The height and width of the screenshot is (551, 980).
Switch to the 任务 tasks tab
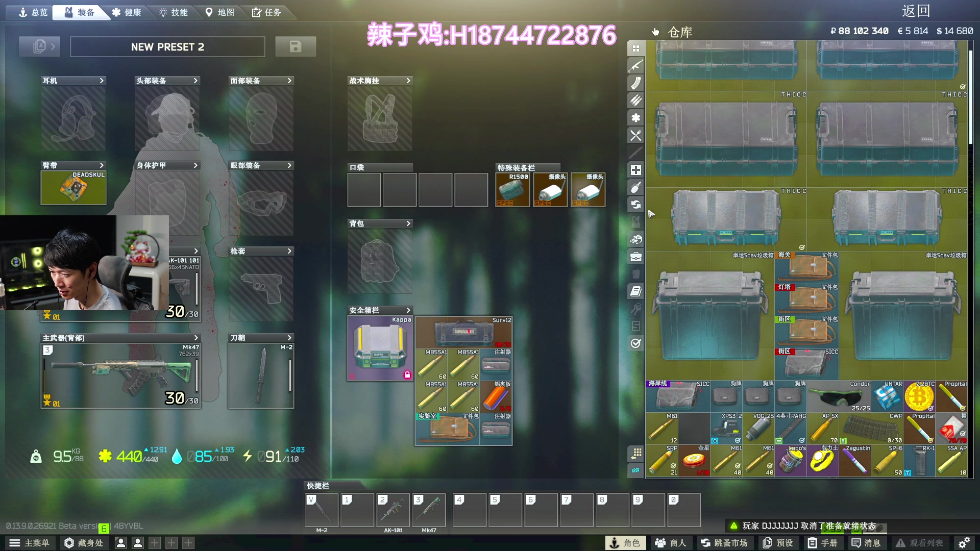[267, 12]
